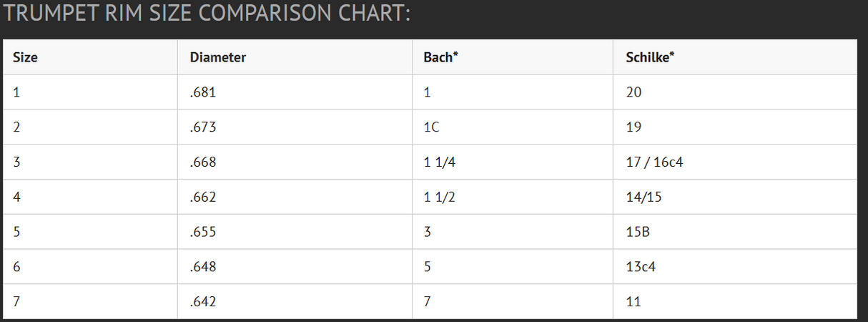Select the .681 diameter cell

(204, 92)
